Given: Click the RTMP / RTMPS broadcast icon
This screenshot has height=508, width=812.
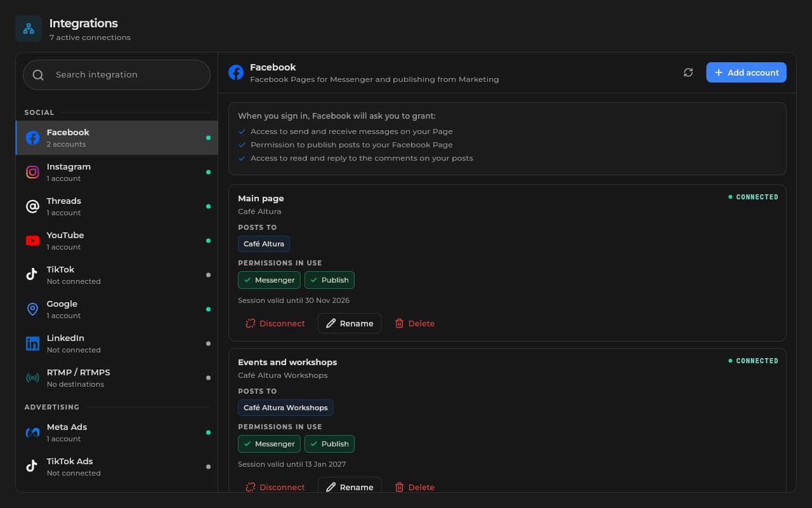Looking at the screenshot, I should tap(32, 378).
